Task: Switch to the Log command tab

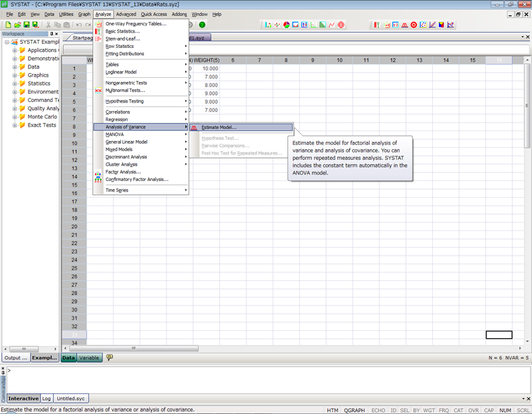Action: point(47,399)
